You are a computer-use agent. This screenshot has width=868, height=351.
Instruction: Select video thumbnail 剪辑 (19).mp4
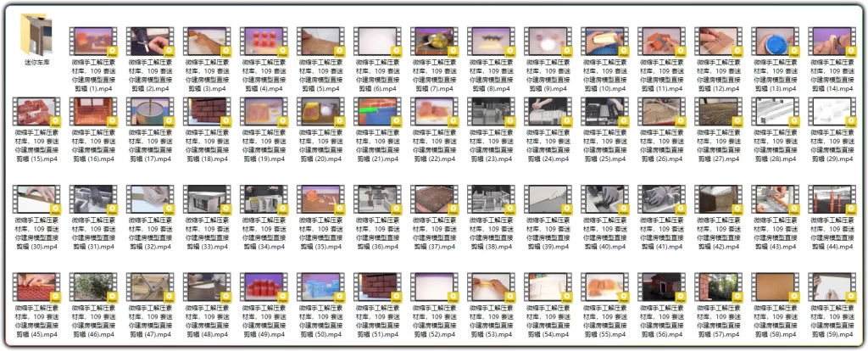tap(264, 112)
